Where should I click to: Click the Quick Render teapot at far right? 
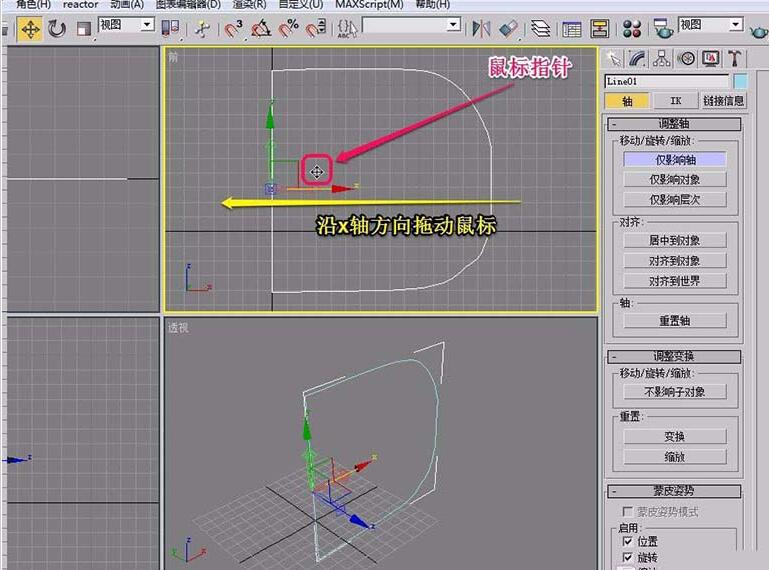(758, 31)
